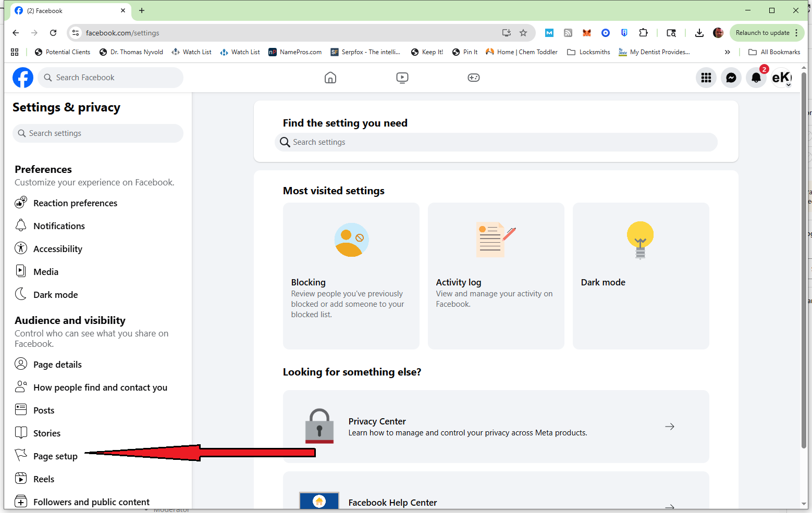Open the Activity log card
This screenshot has width=812, height=513.
pyautogui.click(x=496, y=276)
